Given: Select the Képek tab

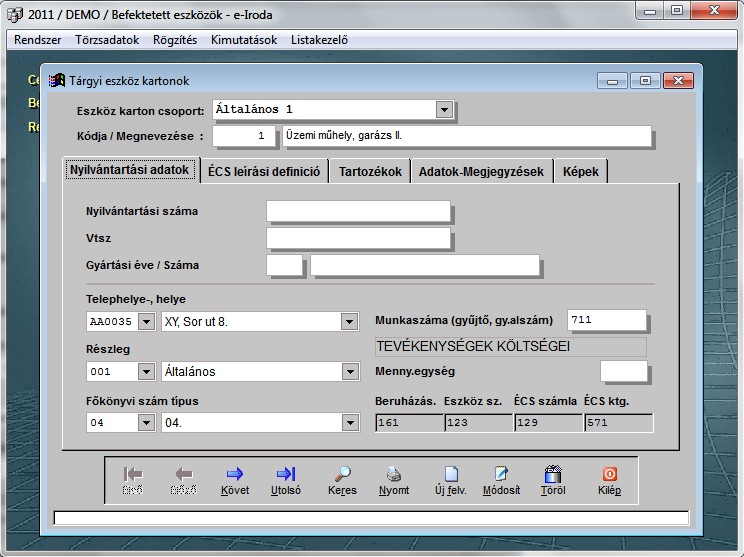Looking at the screenshot, I should tap(580, 171).
